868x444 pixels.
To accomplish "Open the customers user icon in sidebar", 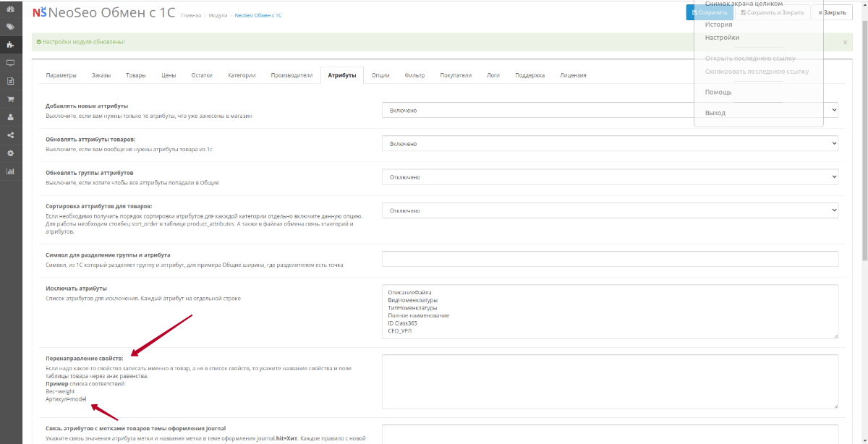I will coord(11,117).
